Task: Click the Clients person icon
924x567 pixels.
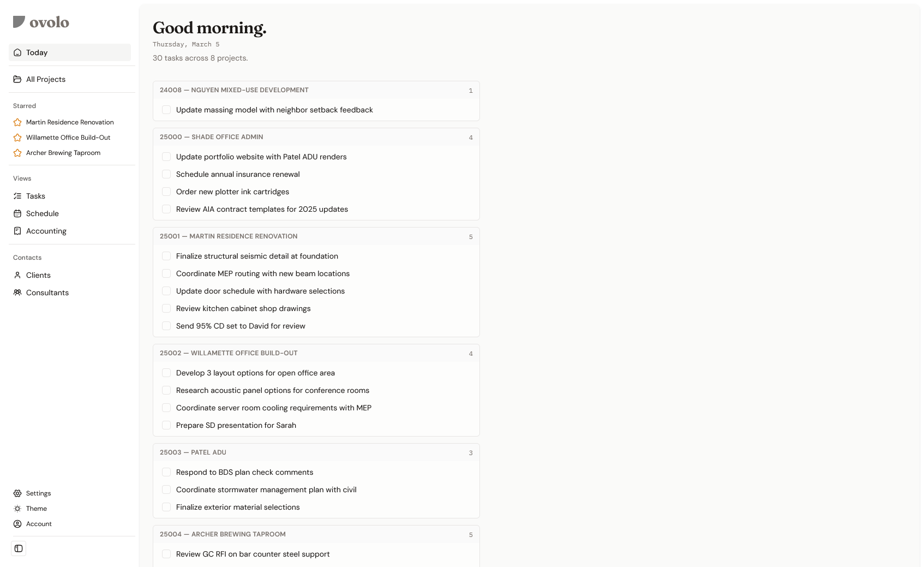Action: (18, 275)
